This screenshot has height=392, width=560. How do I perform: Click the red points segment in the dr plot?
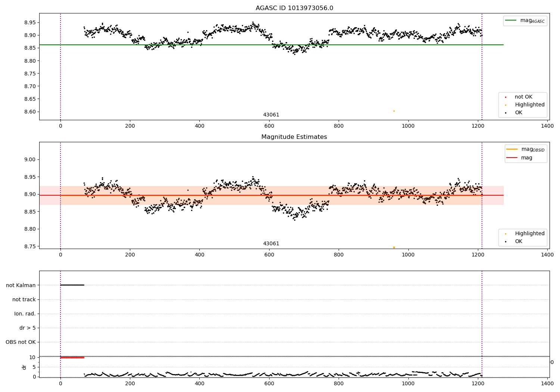72,358
